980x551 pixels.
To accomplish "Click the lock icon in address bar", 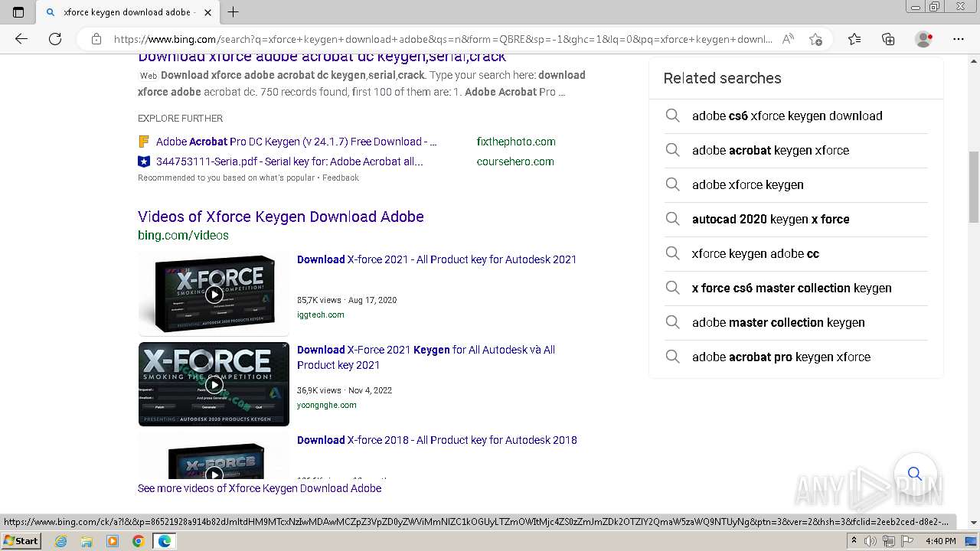I will point(96,39).
